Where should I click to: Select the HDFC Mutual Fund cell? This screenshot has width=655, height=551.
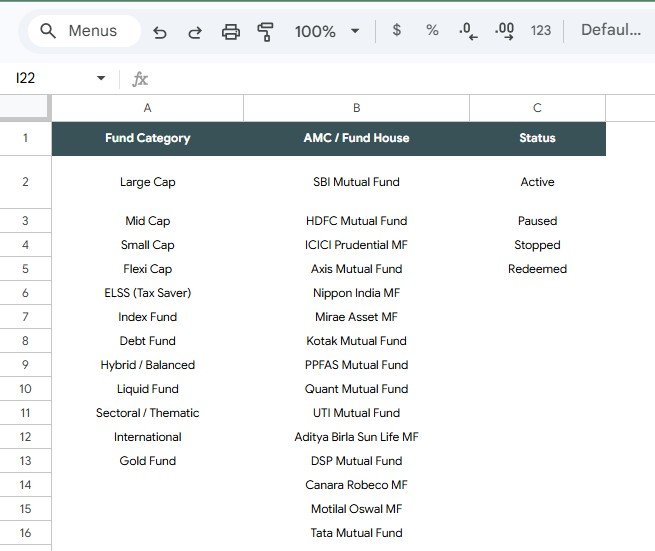click(x=356, y=221)
